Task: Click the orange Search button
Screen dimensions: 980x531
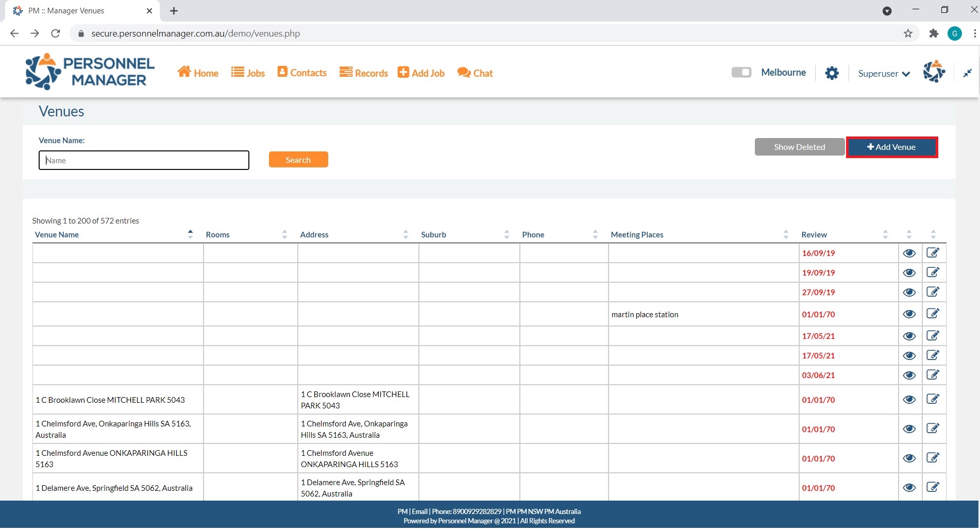Action: click(298, 160)
